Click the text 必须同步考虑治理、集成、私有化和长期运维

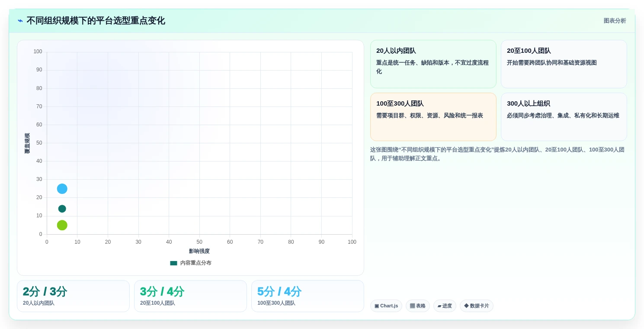click(x=563, y=116)
